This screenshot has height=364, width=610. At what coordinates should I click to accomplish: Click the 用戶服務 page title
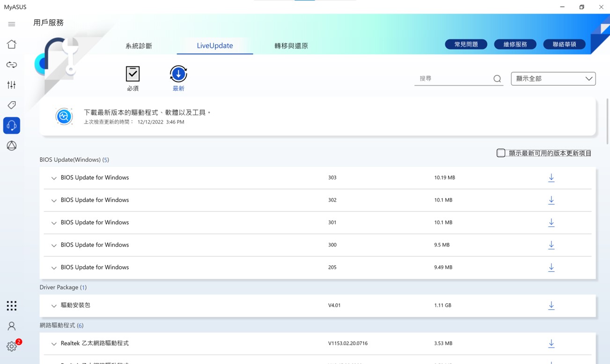(x=48, y=22)
